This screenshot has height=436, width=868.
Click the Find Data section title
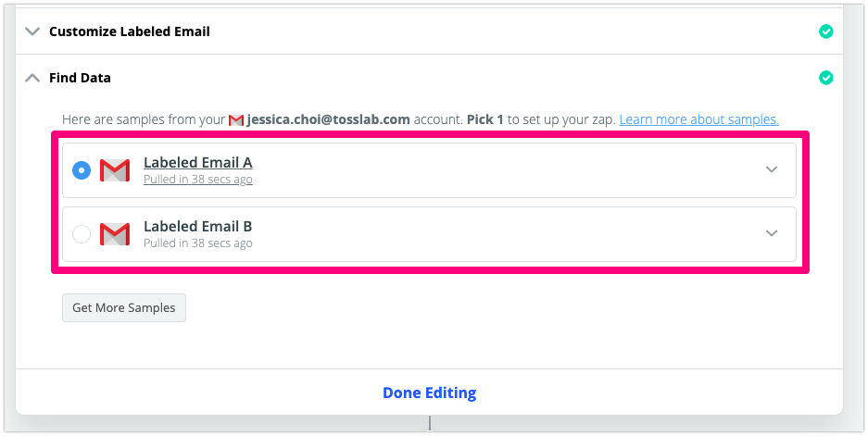point(80,78)
